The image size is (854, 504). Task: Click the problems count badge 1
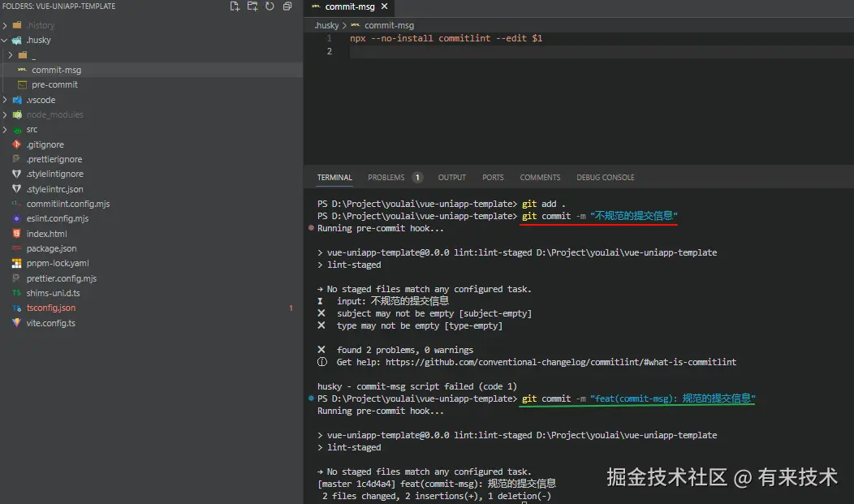pyautogui.click(x=417, y=178)
